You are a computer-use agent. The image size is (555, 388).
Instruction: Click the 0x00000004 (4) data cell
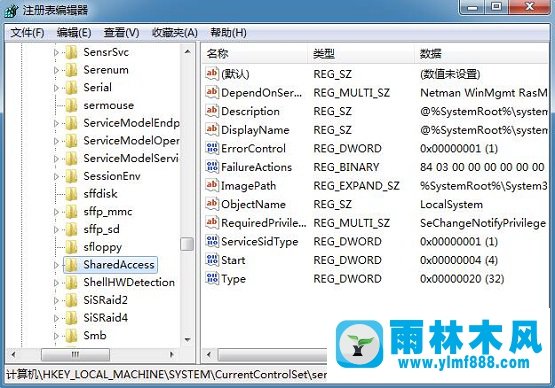tap(459, 260)
